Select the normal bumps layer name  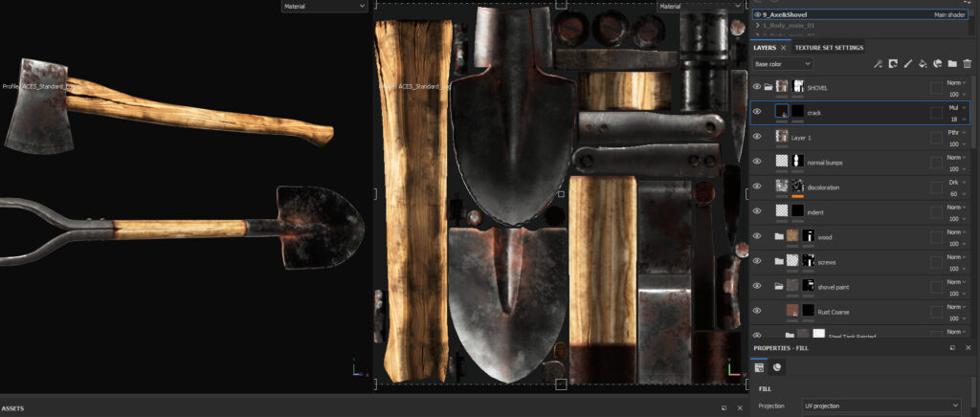(x=825, y=163)
